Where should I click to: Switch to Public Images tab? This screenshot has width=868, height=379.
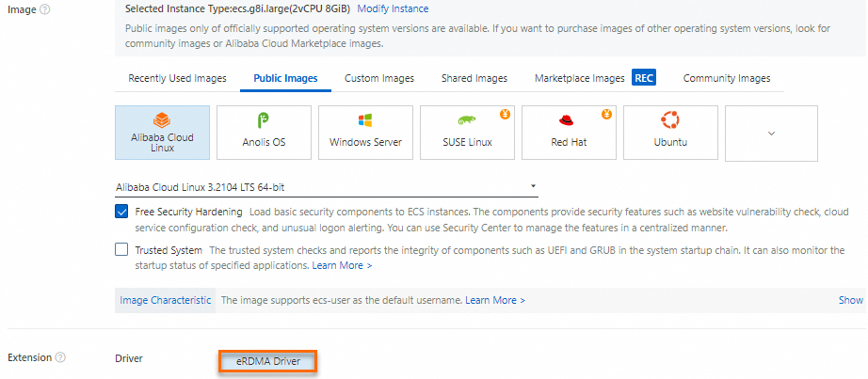285,79
